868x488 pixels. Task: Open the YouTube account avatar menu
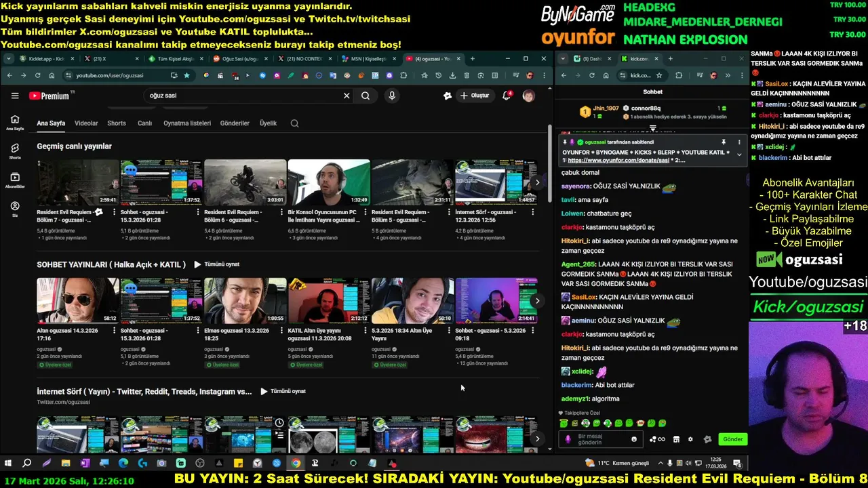[528, 96]
